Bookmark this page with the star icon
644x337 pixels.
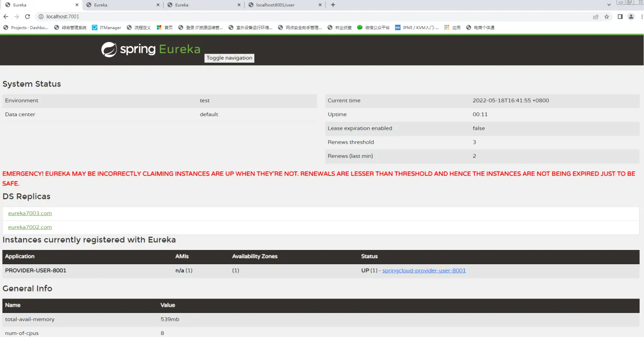607,17
